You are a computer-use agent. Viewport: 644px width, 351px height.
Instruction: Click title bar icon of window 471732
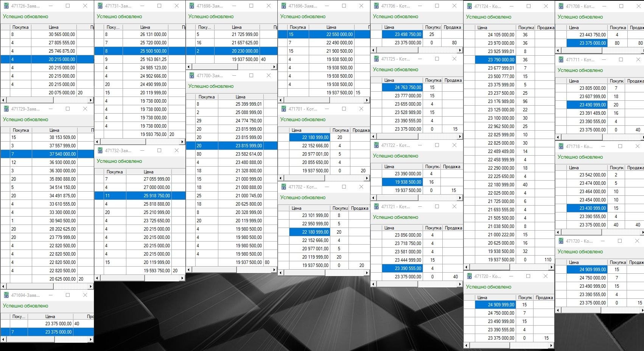click(100, 151)
